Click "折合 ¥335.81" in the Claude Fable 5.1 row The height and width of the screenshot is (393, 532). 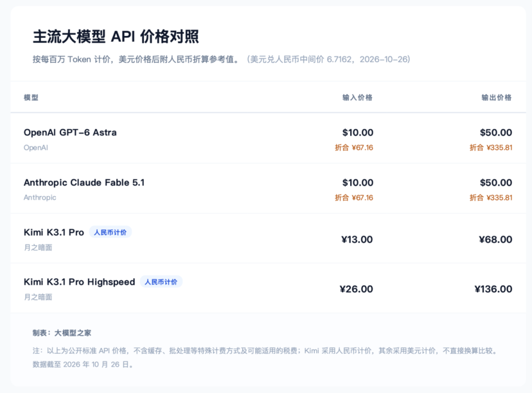491,198
